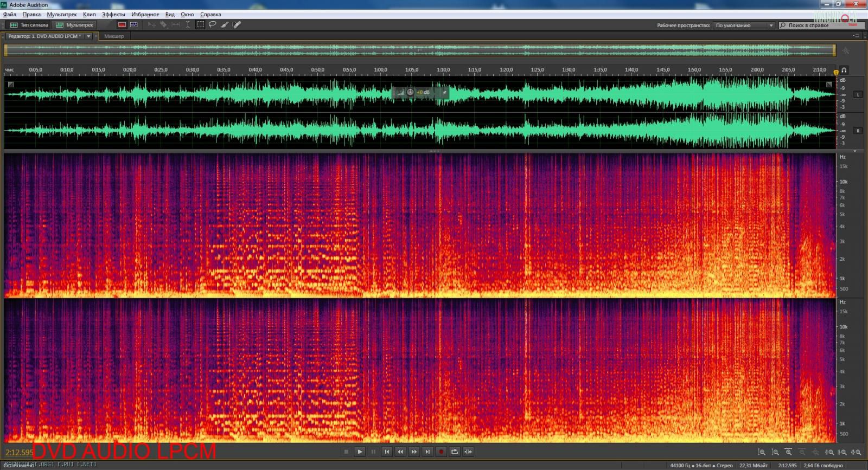The width and height of the screenshot is (868, 470).
Task: Toggle the spectral frequency display button
Action: click(x=122, y=25)
